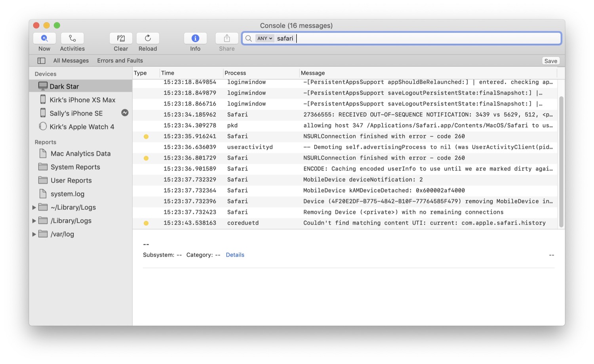This screenshot has height=364, width=594.
Task: Open system.log in sidebar
Action: (67, 194)
